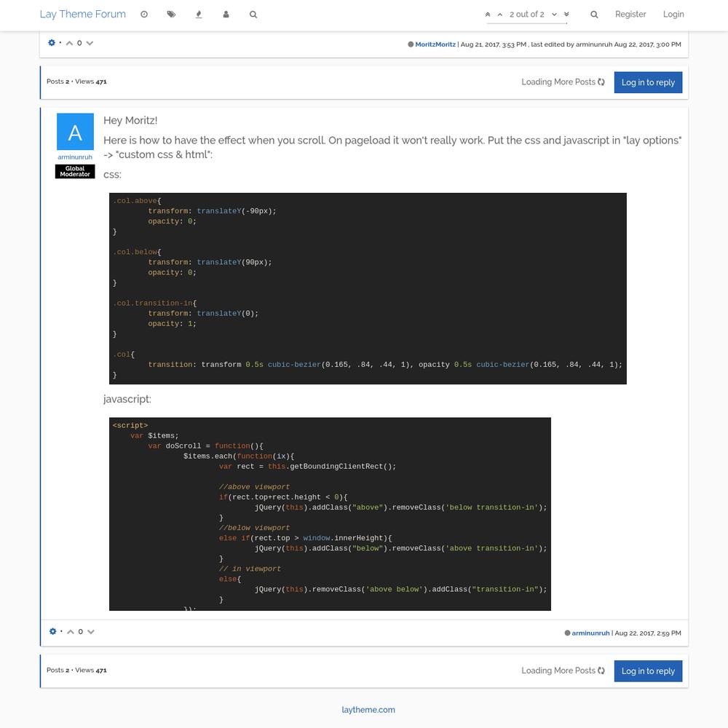Click vote count 0 on MoritzMoritz post
This screenshot has width=728, height=728.
(x=79, y=43)
